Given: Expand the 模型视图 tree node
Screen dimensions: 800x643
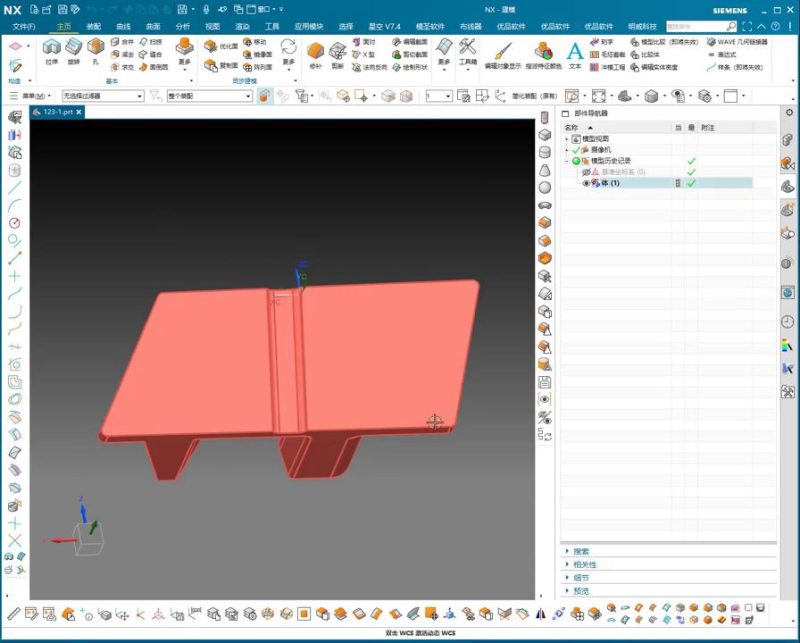Looking at the screenshot, I should click(567, 138).
